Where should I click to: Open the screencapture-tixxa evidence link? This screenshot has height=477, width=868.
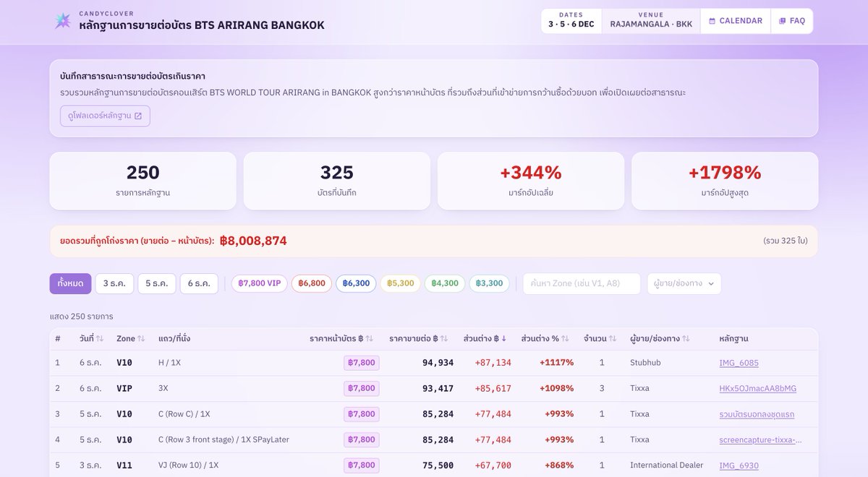coord(760,439)
